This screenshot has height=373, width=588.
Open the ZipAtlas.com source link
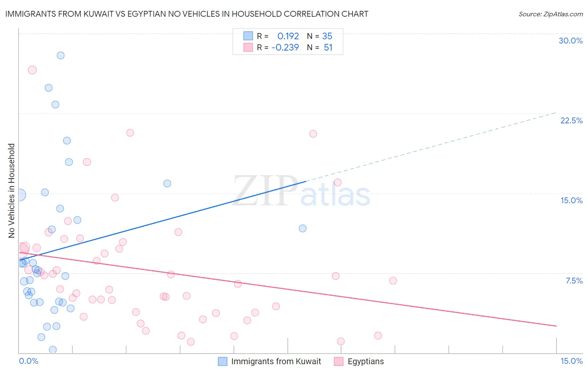(x=551, y=14)
